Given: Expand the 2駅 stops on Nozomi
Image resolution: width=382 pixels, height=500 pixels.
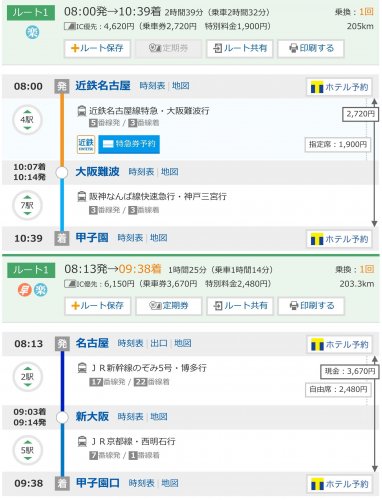Looking at the screenshot, I should pyautogui.click(x=27, y=377).
